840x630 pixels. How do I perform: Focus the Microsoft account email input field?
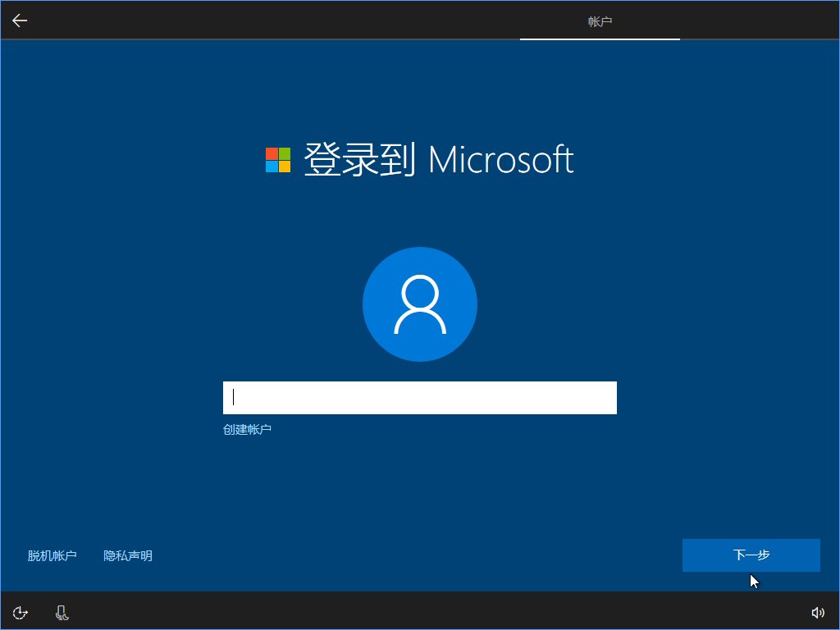click(419, 398)
